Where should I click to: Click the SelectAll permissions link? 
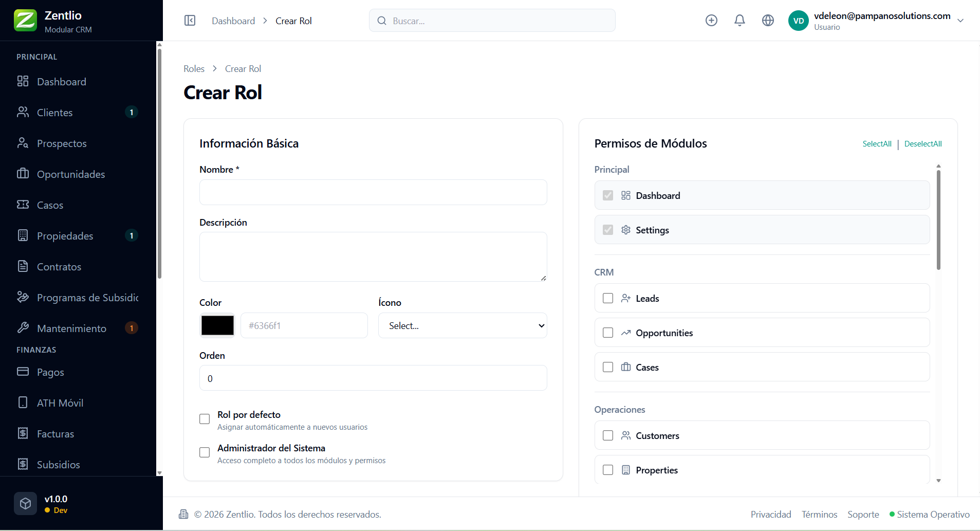[x=877, y=144]
